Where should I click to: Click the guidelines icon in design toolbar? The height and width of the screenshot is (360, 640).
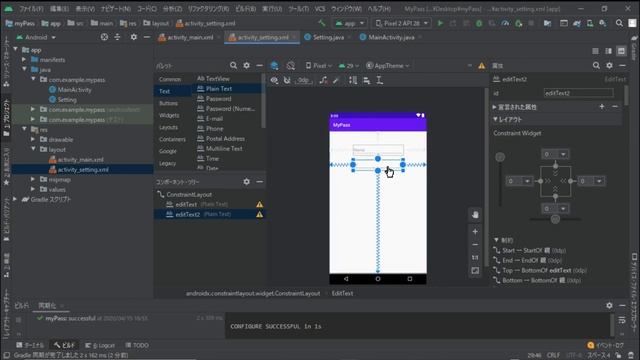click(380, 80)
